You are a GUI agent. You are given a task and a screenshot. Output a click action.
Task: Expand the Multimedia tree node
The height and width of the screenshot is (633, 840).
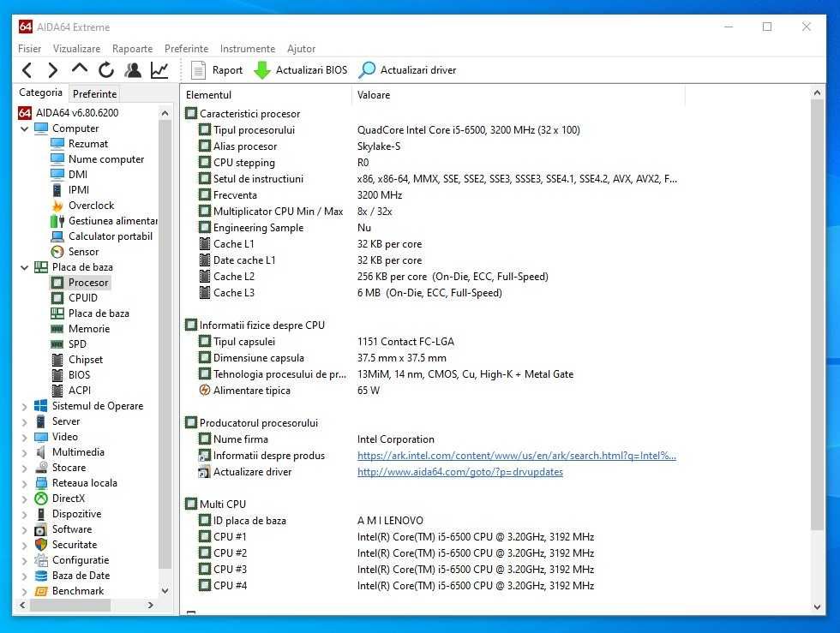[x=24, y=452]
